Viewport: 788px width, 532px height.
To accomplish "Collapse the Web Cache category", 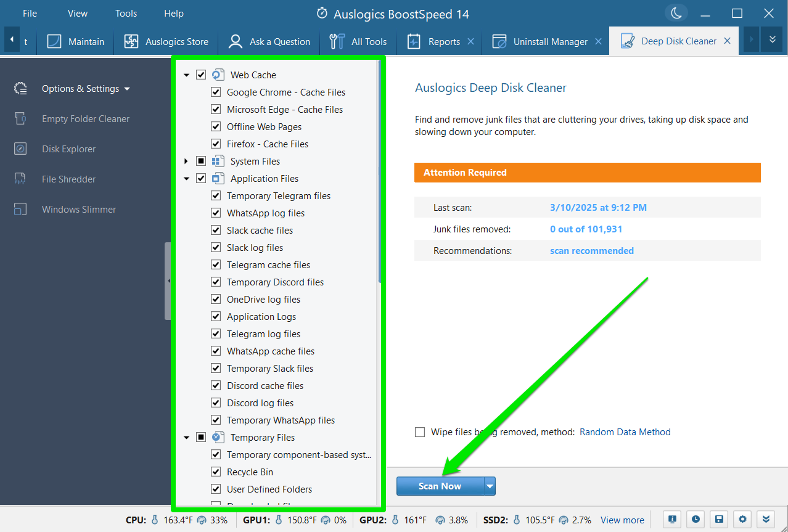I will click(186, 75).
